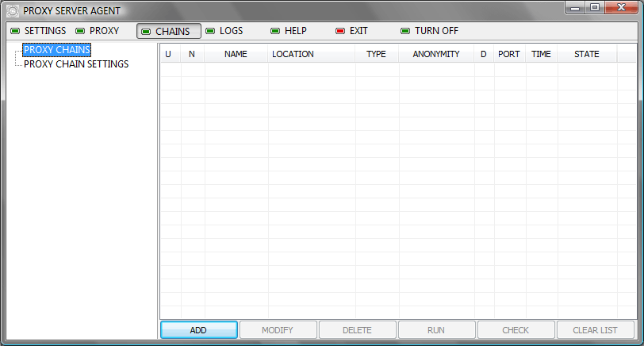This screenshot has width=644, height=346.
Task: Select the CHAINS tab
Action: [x=169, y=31]
